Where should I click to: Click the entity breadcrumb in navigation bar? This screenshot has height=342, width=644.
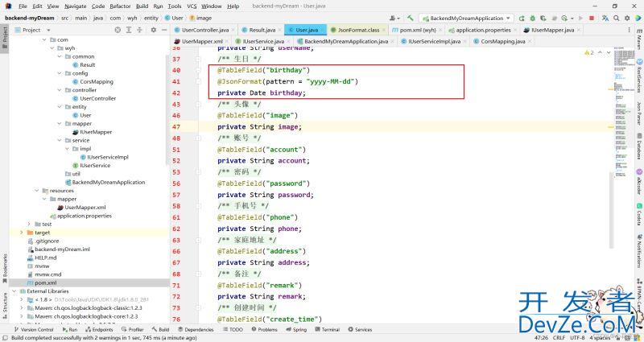coord(151,18)
